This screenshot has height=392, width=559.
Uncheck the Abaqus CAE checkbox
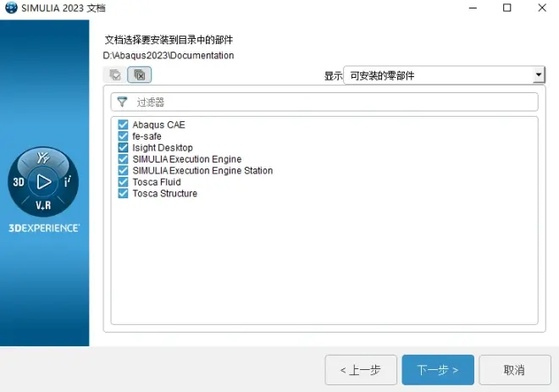tap(123, 124)
